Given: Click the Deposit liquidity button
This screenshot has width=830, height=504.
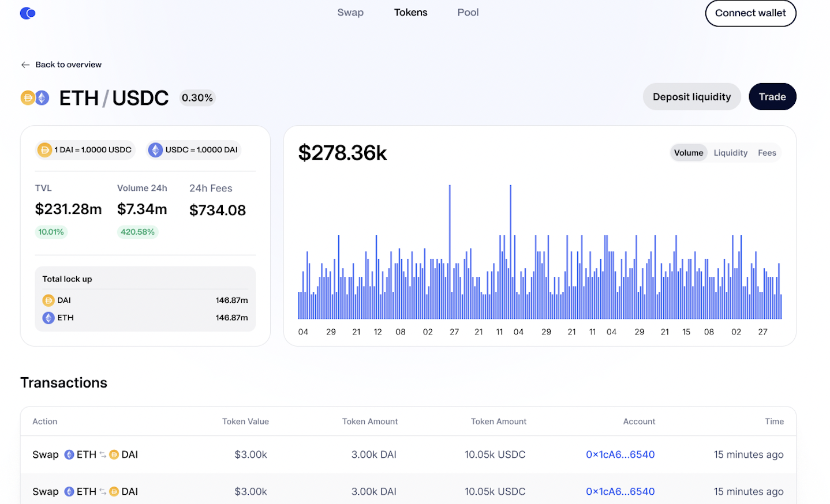Looking at the screenshot, I should pos(691,97).
